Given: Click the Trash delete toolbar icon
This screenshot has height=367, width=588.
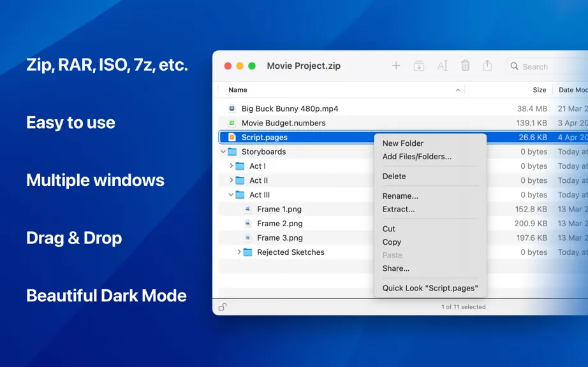Looking at the screenshot, I should coord(465,66).
